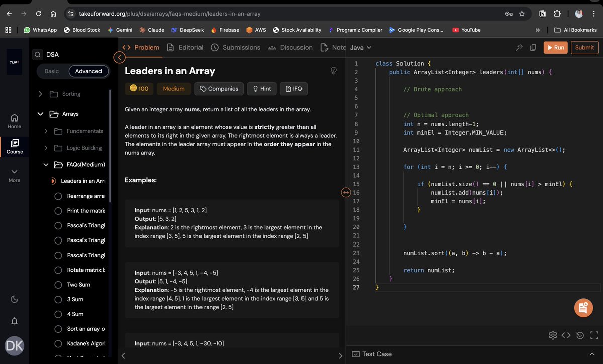Image resolution: width=603 pixels, height=364 pixels.
Task: Open the DK profile avatar
Action: pos(14,345)
